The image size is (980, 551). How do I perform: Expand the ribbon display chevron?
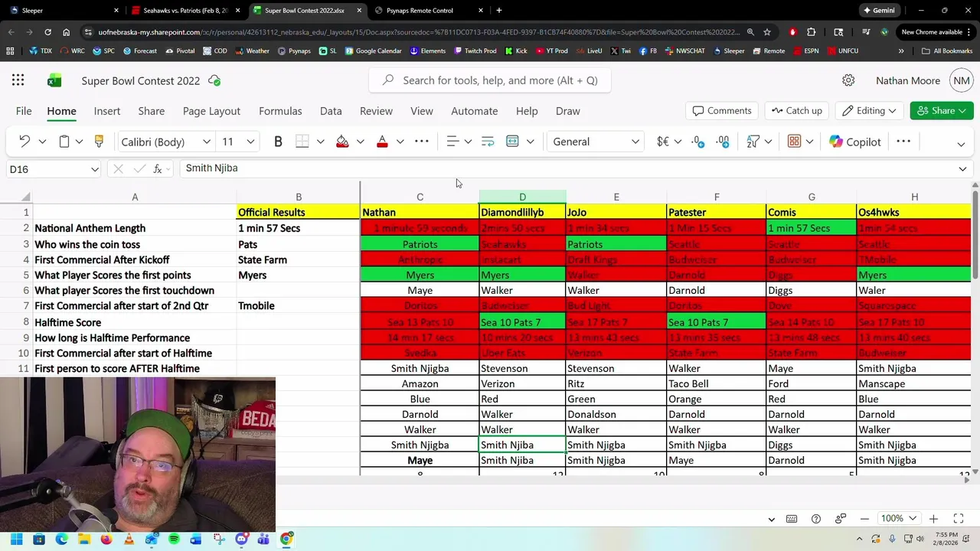(x=961, y=143)
